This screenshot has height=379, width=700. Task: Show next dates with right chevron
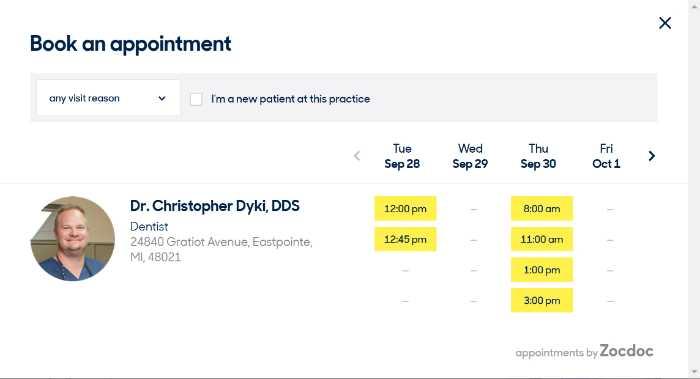point(652,156)
